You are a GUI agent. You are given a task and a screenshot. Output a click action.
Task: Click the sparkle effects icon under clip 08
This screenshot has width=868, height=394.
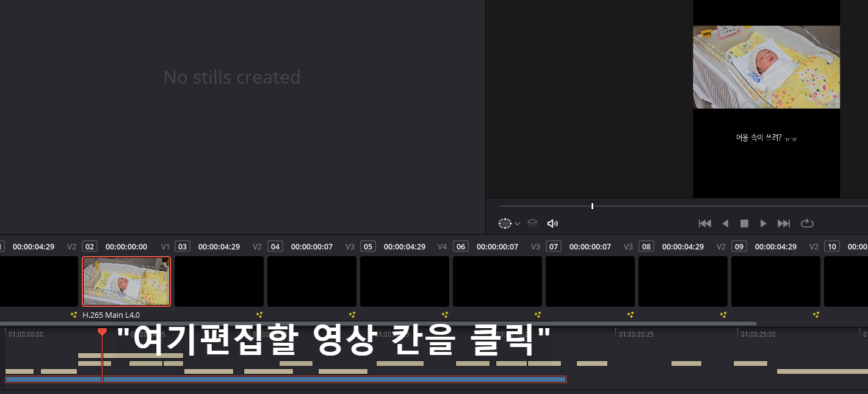click(723, 315)
